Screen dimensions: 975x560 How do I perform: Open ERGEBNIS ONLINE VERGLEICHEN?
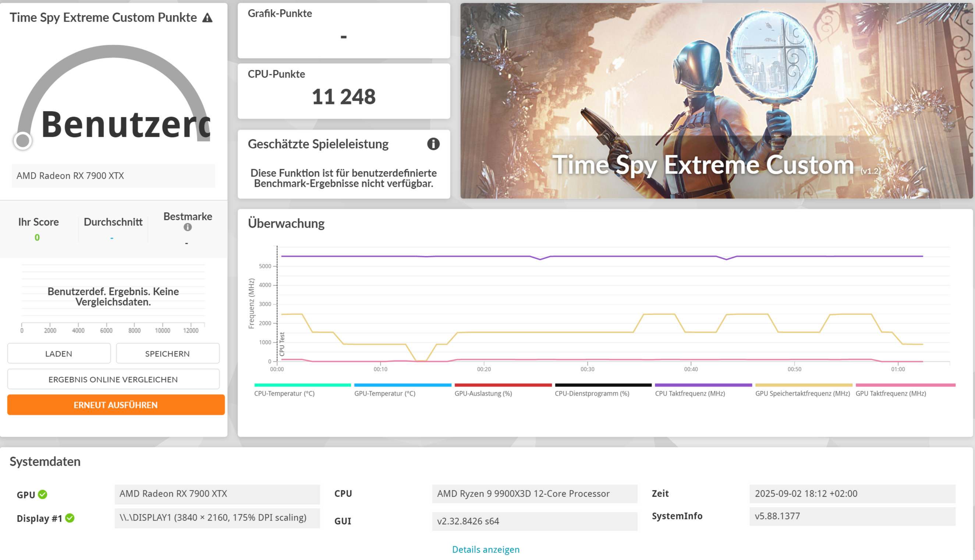(x=113, y=379)
